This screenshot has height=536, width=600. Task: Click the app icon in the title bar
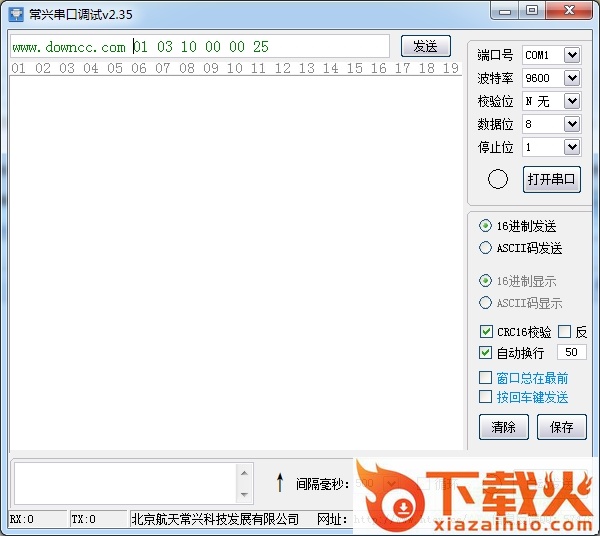pyautogui.click(x=16, y=14)
